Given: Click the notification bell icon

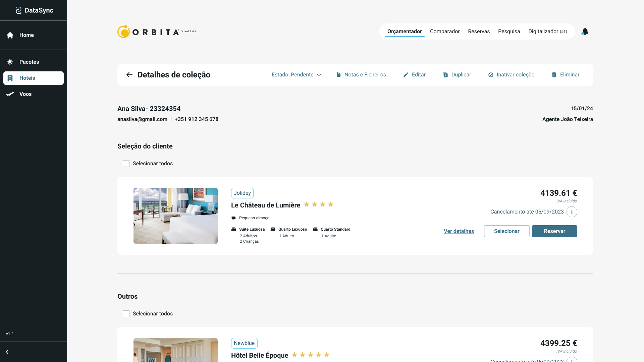Looking at the screenshot, I should pyautogui.click(x=585, y=32).
